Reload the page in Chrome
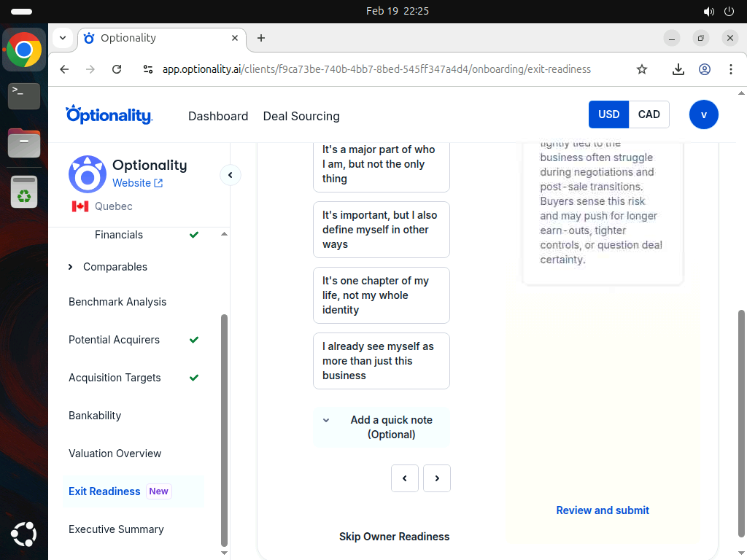 coord(117,69)
